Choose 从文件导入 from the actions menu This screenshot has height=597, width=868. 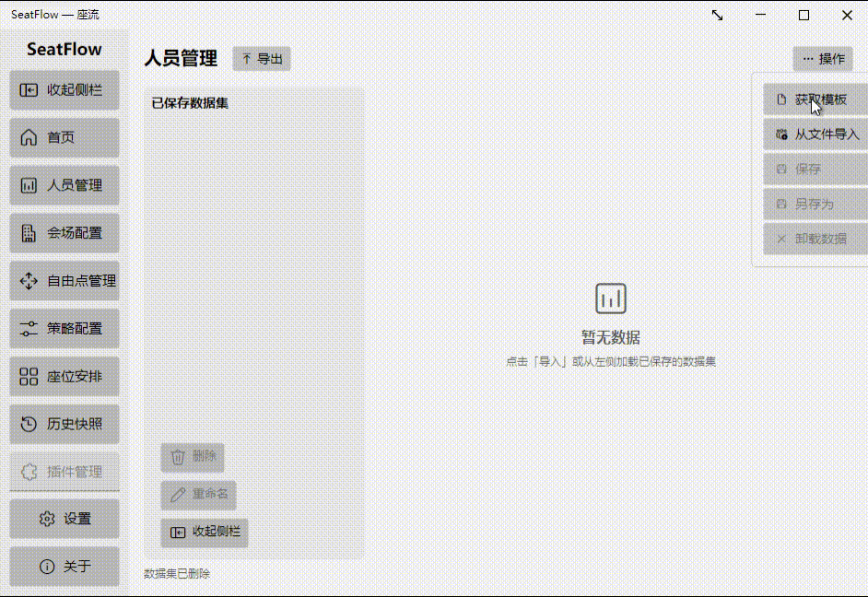pos(815,135)
